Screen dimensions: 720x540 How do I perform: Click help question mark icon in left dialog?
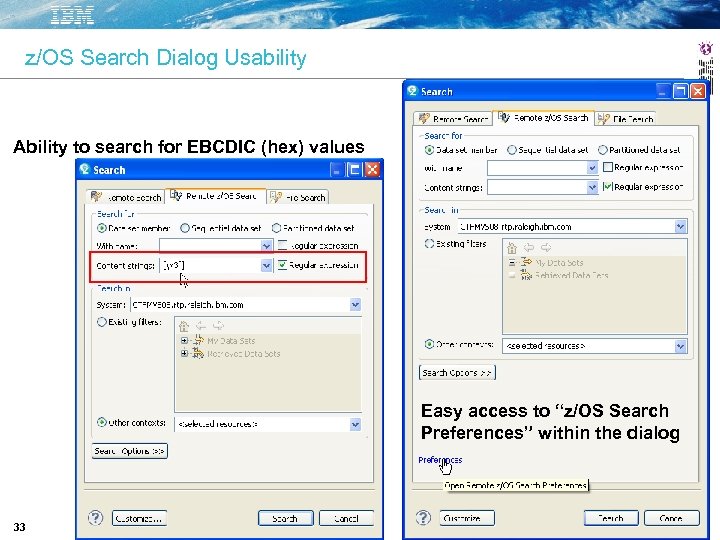click(96, 518)
